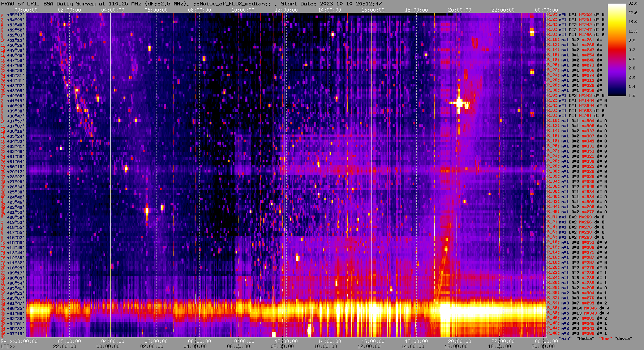Click the bright cross-shaped source near +40°28'

[x=459, y=103]
